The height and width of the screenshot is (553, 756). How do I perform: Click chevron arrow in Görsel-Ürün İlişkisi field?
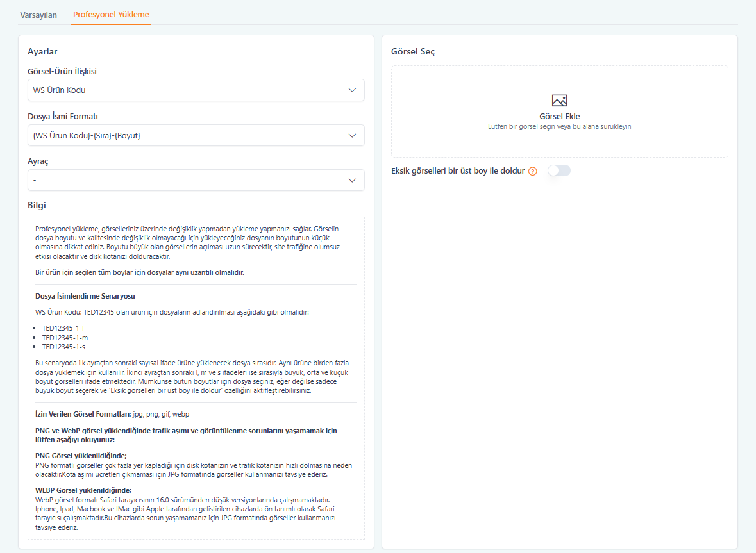[x=352, y=90]
